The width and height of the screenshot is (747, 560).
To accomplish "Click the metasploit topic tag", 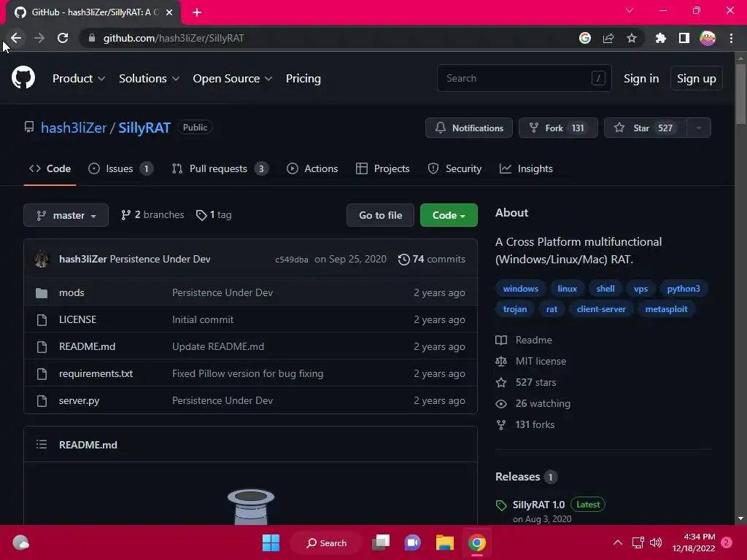I will tap(666, 309).
